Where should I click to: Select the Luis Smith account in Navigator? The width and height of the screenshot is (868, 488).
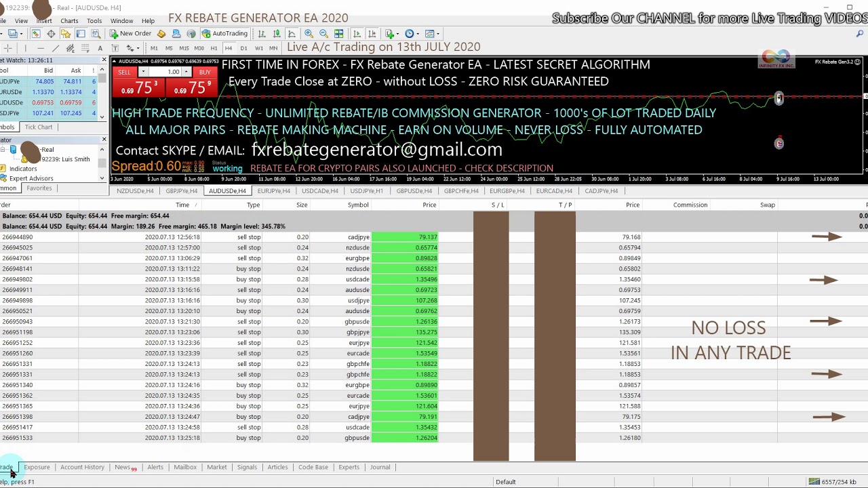(x=65, y=159)
